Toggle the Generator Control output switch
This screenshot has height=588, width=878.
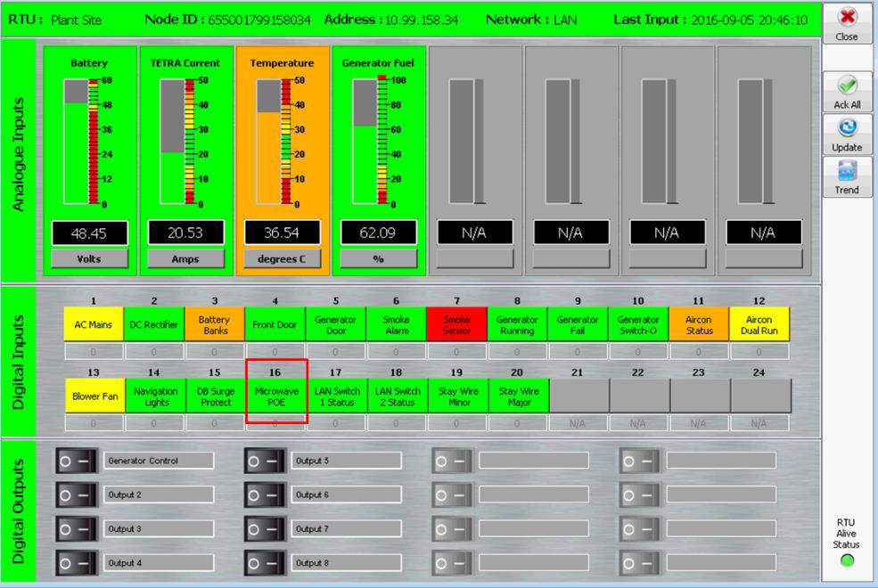78,461
